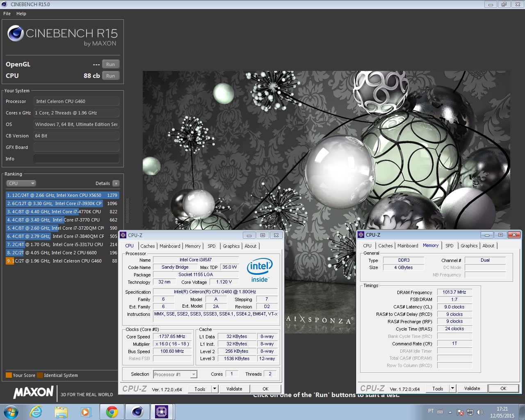Screen dimensions: 525x420
Task: Click the Cinebench R15 logo icon
Action: 16,33
